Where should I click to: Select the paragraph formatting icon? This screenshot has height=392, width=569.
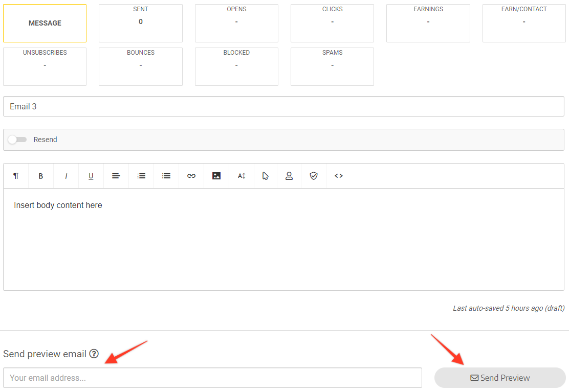pyautogui.click(x=15, y=176)
